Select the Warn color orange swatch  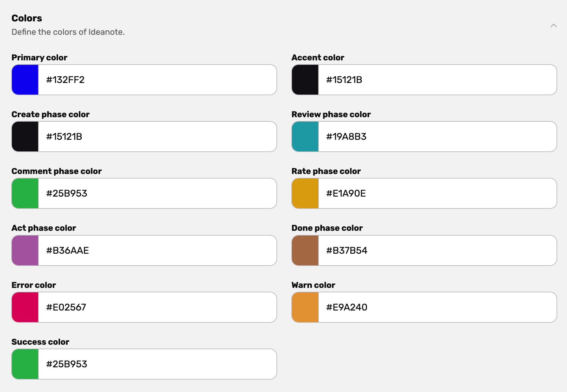pyautogui.click(x=305, y=307)
